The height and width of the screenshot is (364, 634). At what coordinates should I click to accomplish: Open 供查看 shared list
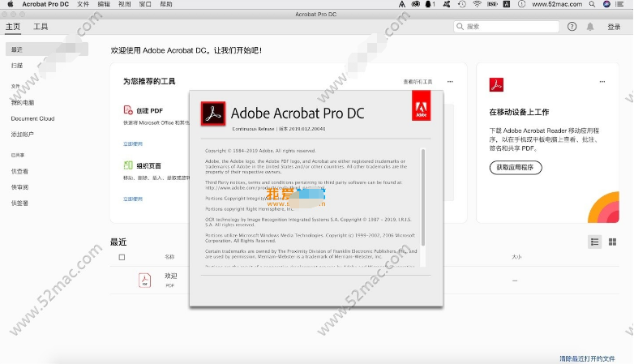[x=19, y=172]
